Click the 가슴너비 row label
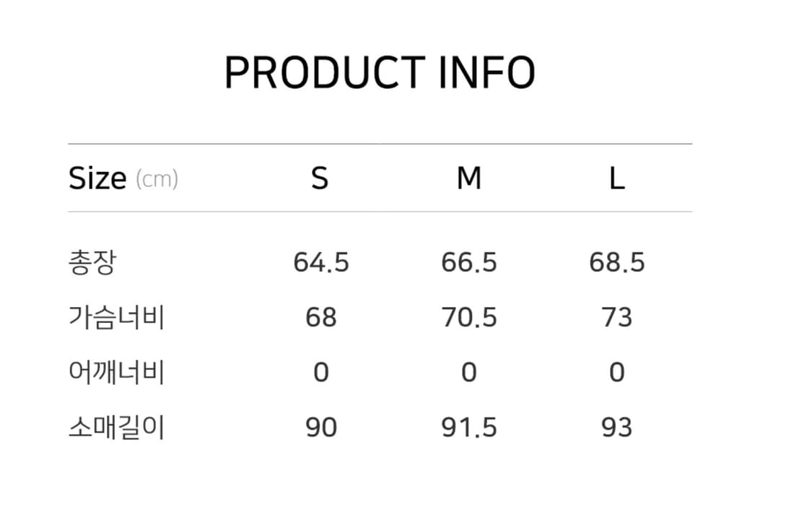This screenshot has height=523, width=812. coord(116,317)
